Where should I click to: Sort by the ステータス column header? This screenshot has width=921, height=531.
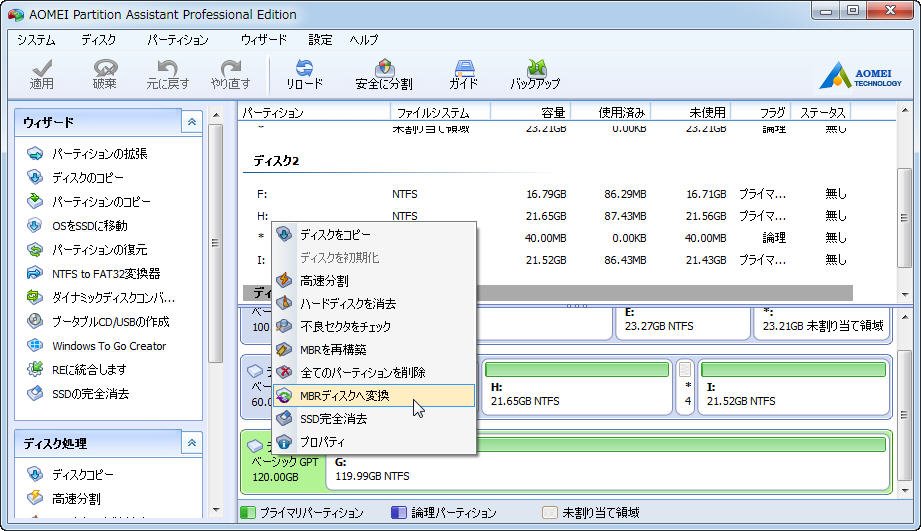click(x=821, y=112)
